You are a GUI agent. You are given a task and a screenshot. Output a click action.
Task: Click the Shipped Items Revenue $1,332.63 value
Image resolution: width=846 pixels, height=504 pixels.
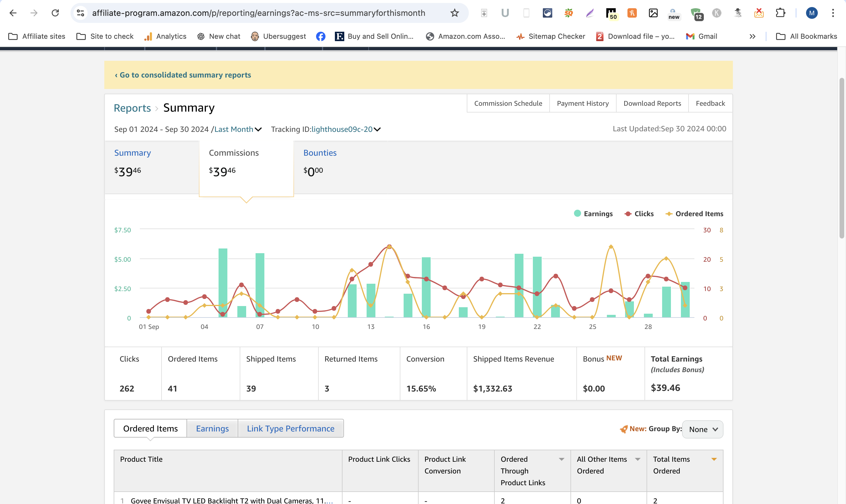492,389
